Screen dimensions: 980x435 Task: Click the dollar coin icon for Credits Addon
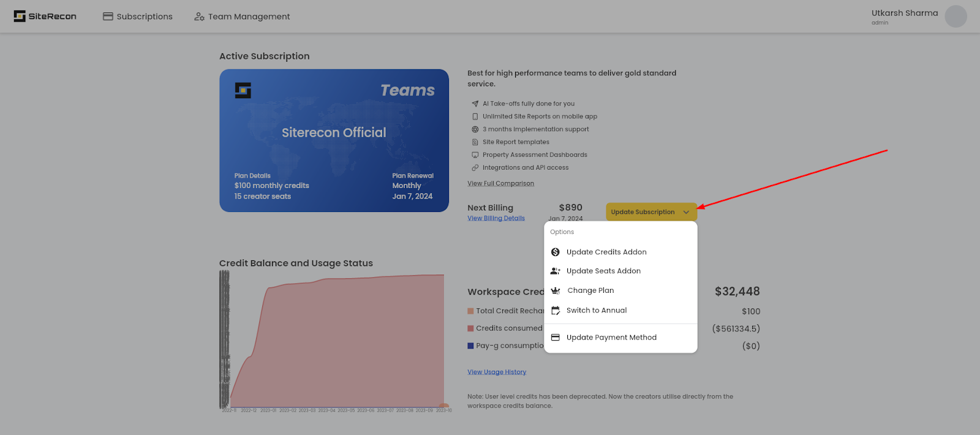tap(556, 252)
